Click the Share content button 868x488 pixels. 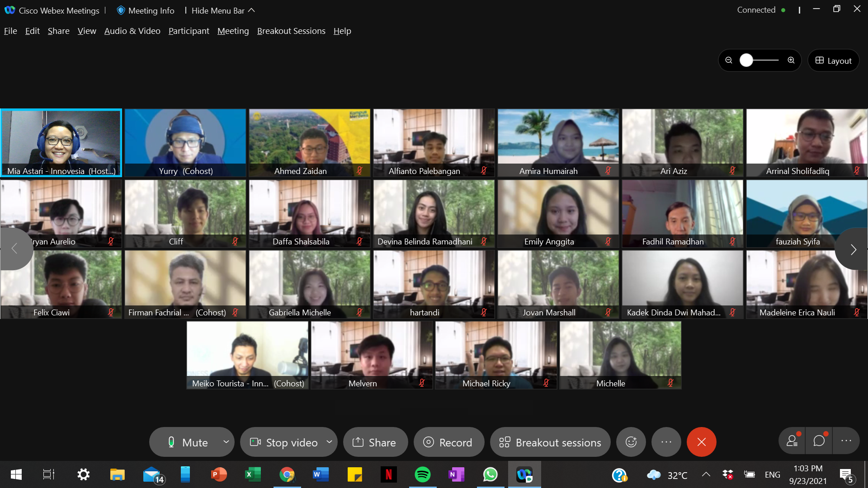[375, 442]
